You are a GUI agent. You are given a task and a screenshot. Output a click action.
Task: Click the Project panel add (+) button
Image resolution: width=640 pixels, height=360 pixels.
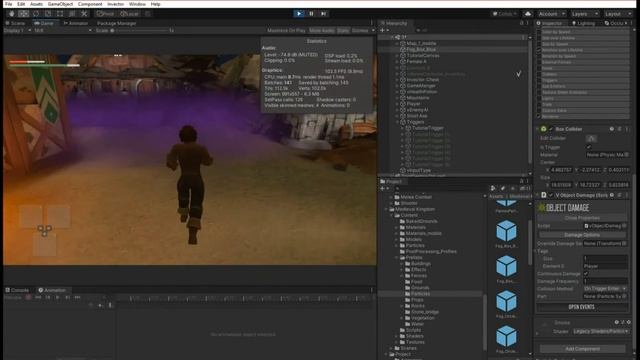[382, 189]
